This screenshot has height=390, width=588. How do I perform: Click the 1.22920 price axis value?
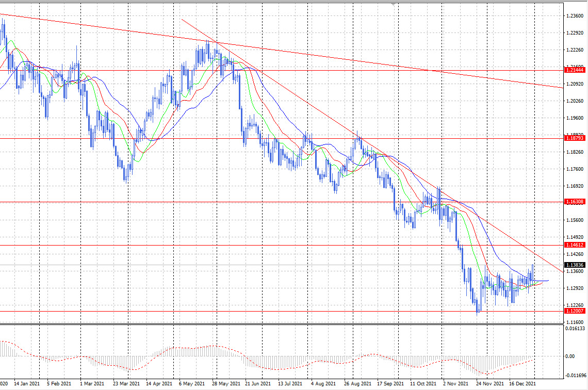point(575,33)
